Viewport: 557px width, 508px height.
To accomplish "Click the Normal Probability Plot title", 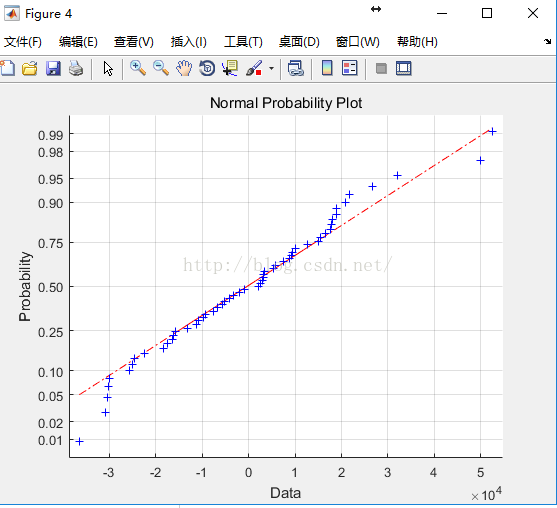I will 286,103.
